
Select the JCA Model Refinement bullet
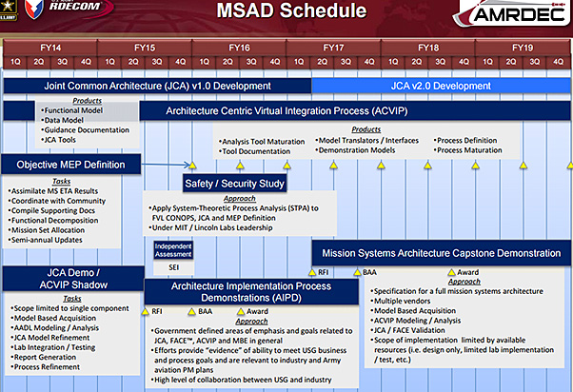tap(50, 338)
